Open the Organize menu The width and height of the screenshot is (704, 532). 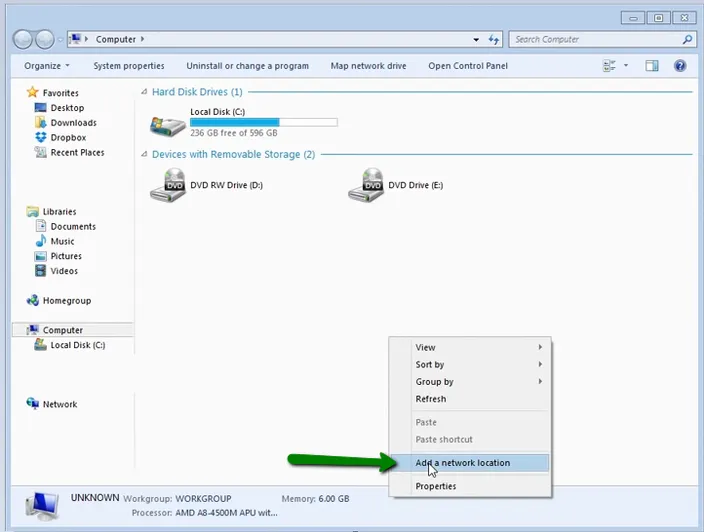[x=47, y=66]
